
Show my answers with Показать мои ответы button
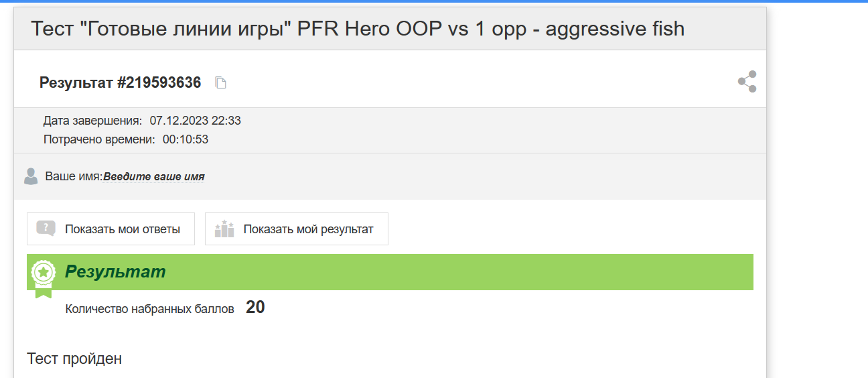click(x=111, y=229)
